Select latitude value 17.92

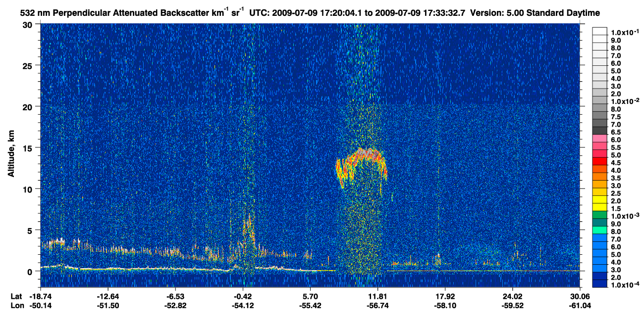coord(445,297)
